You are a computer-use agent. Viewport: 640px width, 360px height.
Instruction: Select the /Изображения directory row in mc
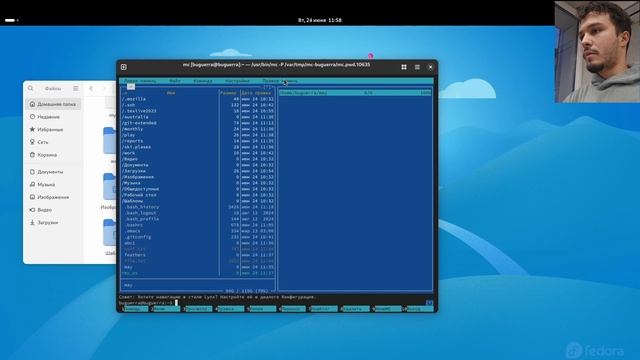click(x=198, y=177)
